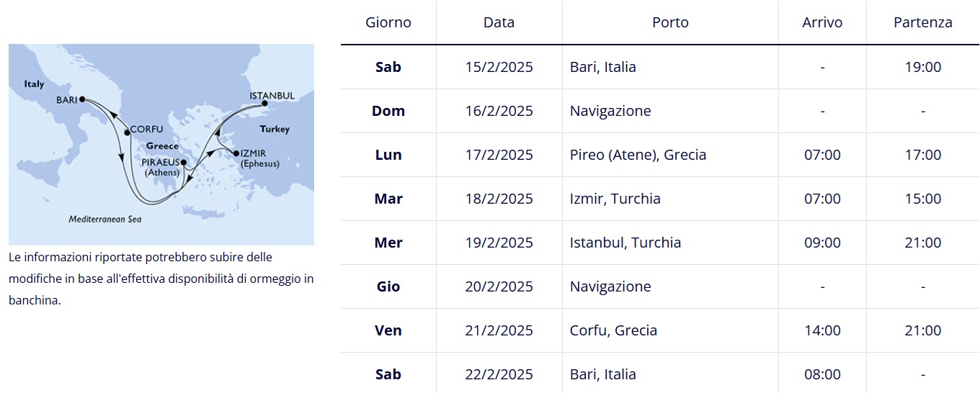Select the date 15/2/2025 cell
Screen dimensions: 980x393
[499, 67]
